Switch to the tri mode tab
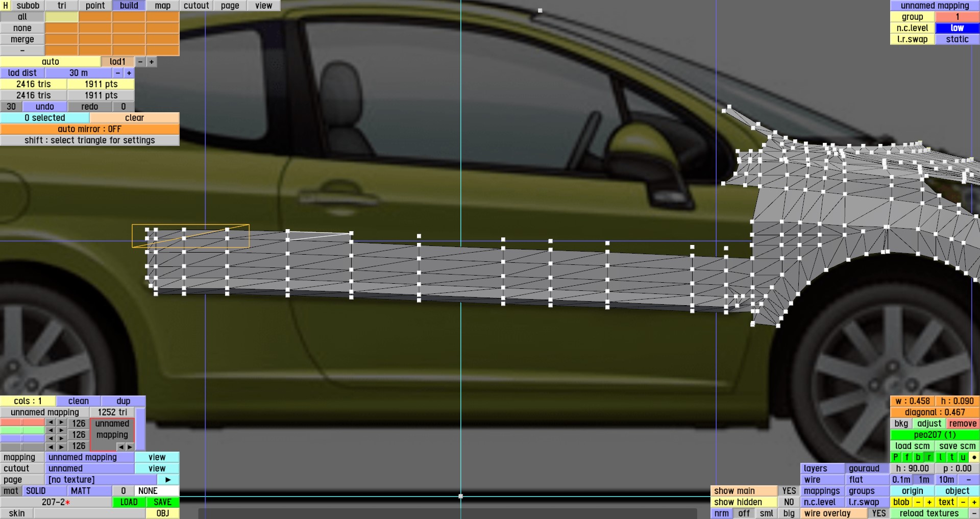This screenshot has width=980, height=519. [x=62, y=6]
